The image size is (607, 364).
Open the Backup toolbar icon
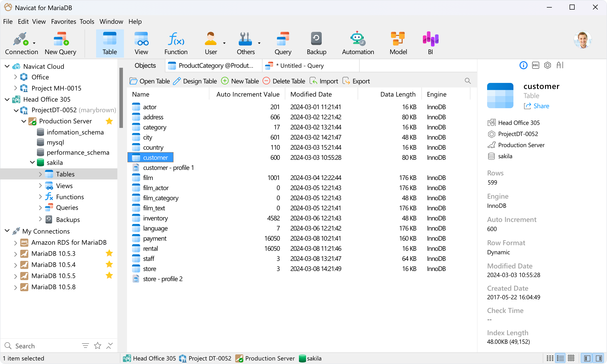pos(316,43)
